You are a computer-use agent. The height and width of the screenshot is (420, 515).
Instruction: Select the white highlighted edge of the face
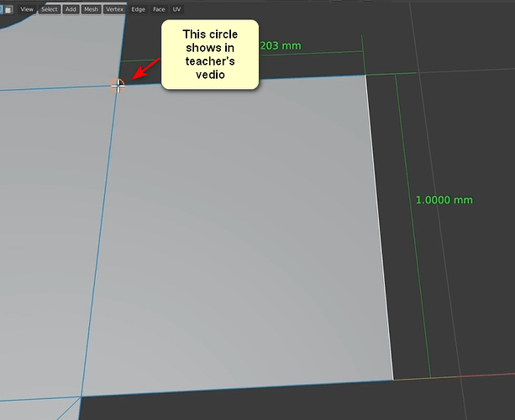(380, 228)
